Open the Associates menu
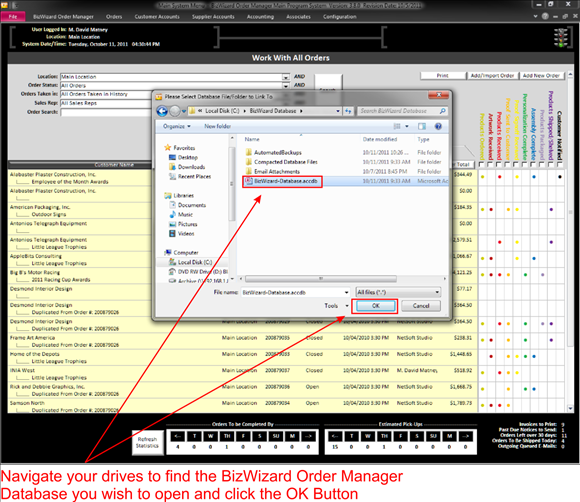 coord(298,17)
